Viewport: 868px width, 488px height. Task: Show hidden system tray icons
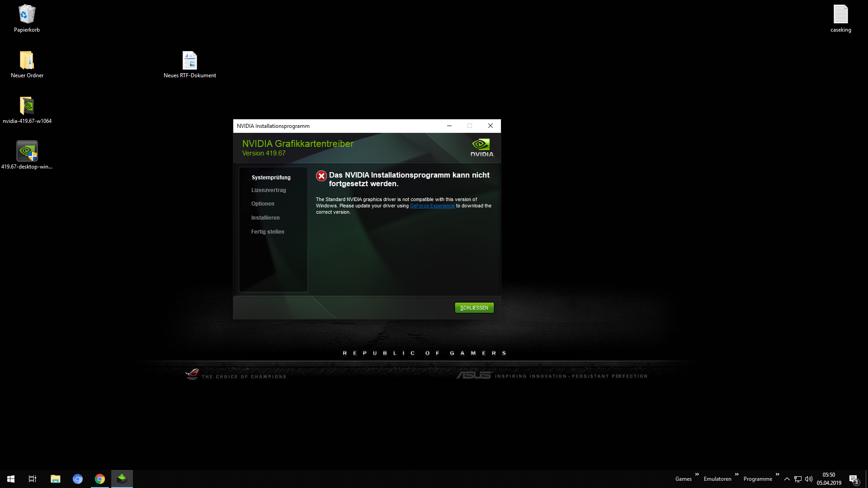click(787, 479)
